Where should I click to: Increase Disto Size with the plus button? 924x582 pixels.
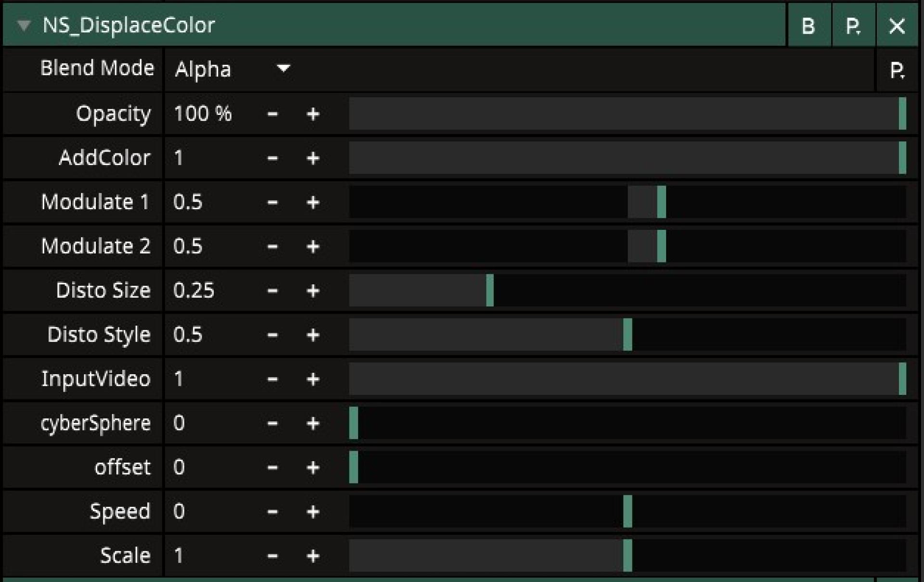tap(313, 291)
